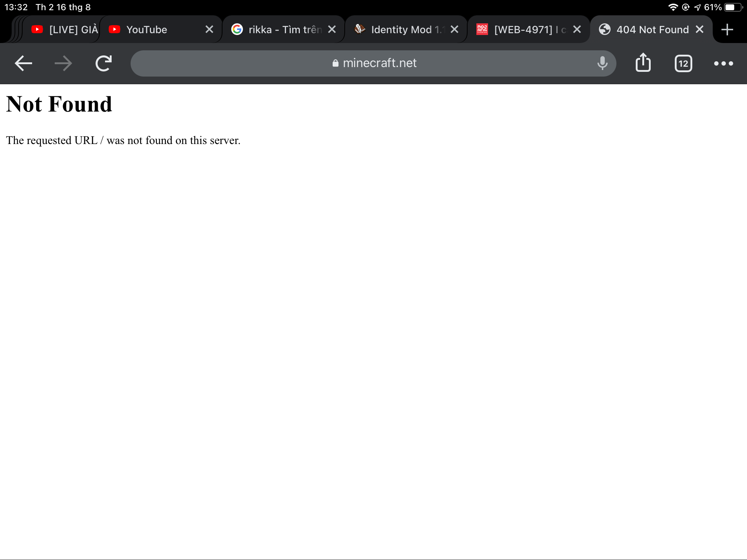Reload the minecraft.net page
This screenshot has width=747, height=560.
point(104,63)
